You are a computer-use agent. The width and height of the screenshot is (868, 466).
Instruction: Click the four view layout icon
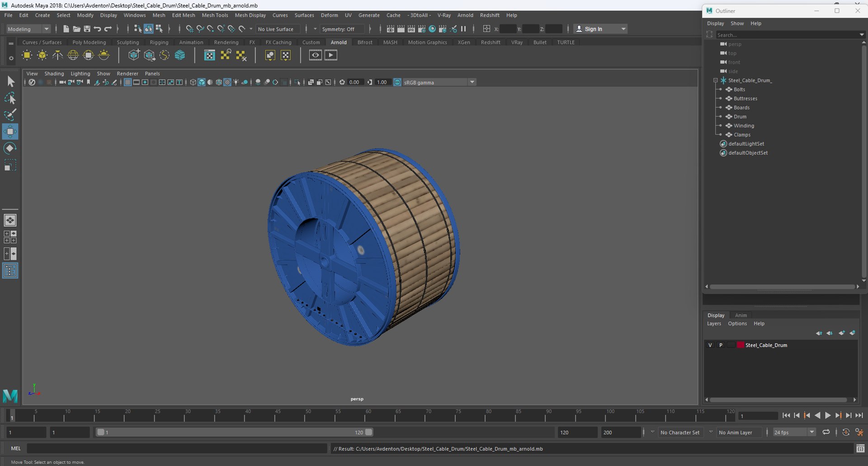10,237
